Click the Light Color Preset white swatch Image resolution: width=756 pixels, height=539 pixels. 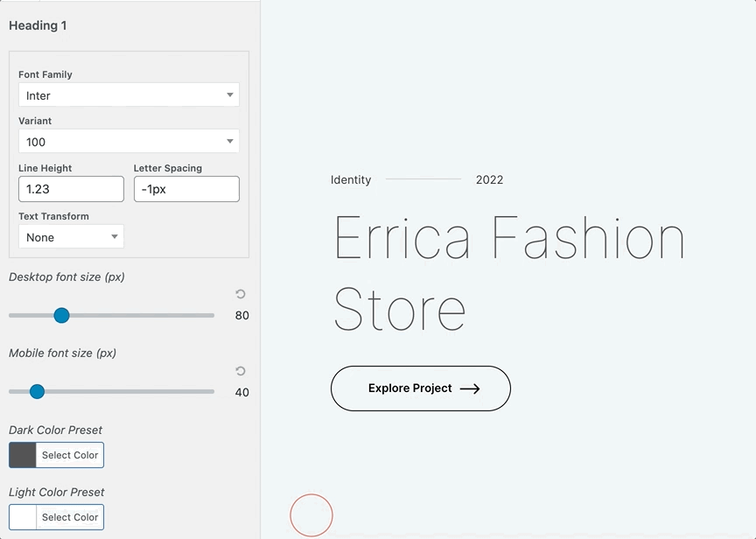(23, 517)
